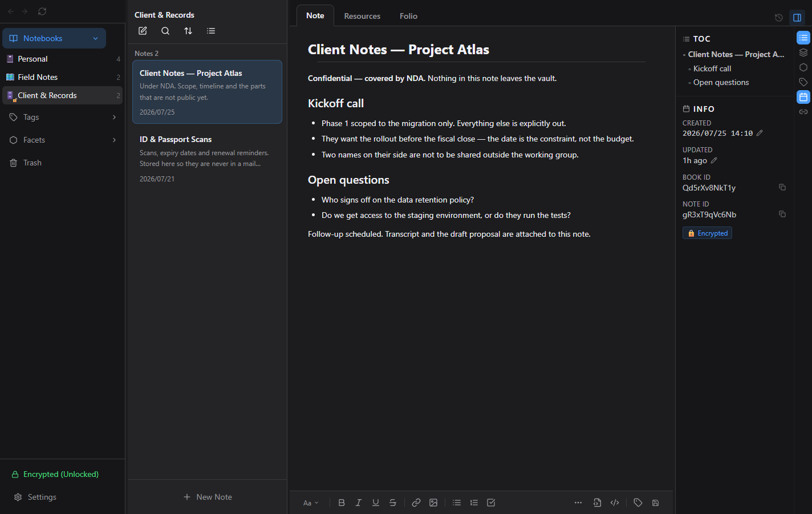812x514 pixels.
Task: Click the Encrypted badge
Action: coord(707,233)
